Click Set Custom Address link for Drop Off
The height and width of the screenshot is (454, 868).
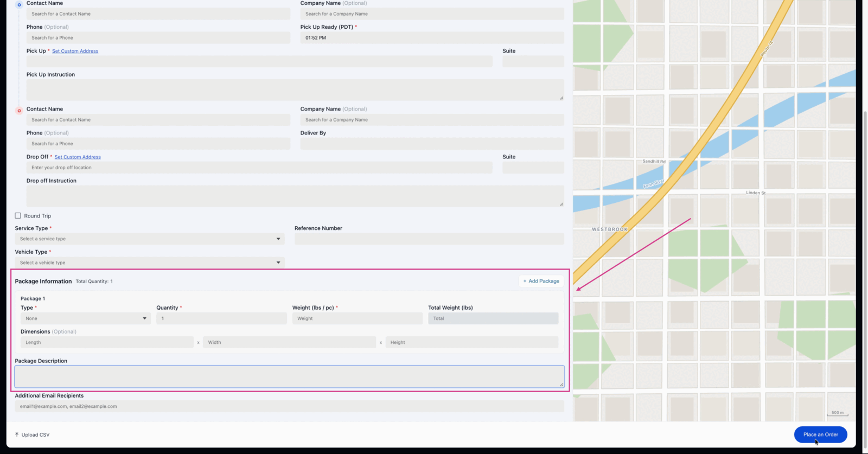[78, 157]
